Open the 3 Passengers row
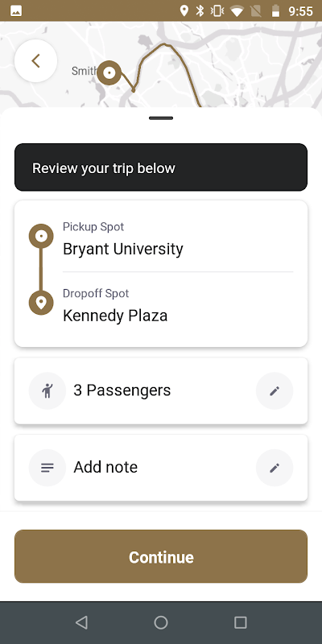The width and height of the screenshot is (322, 644). tap(161, 391)
